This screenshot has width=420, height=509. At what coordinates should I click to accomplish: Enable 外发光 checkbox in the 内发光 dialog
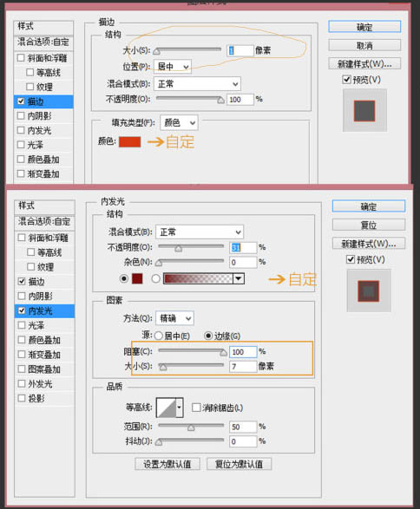[22, 383]
